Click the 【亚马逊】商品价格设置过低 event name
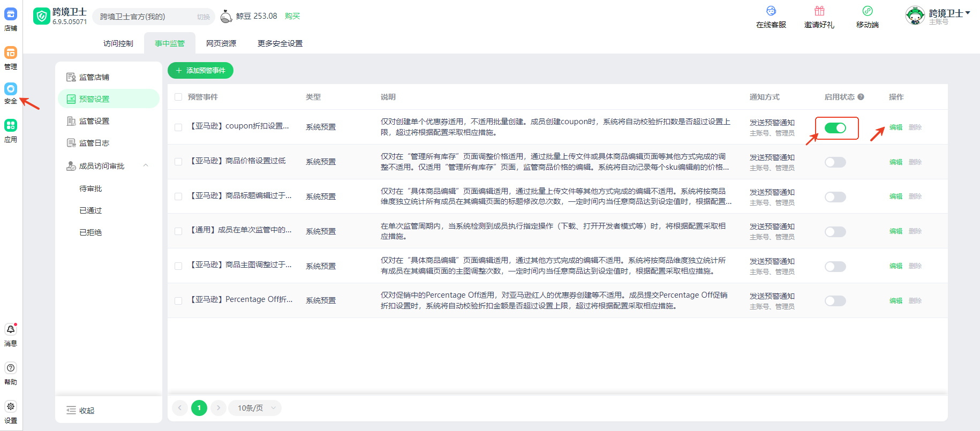980x431 pixels. [x=237, y=161]
